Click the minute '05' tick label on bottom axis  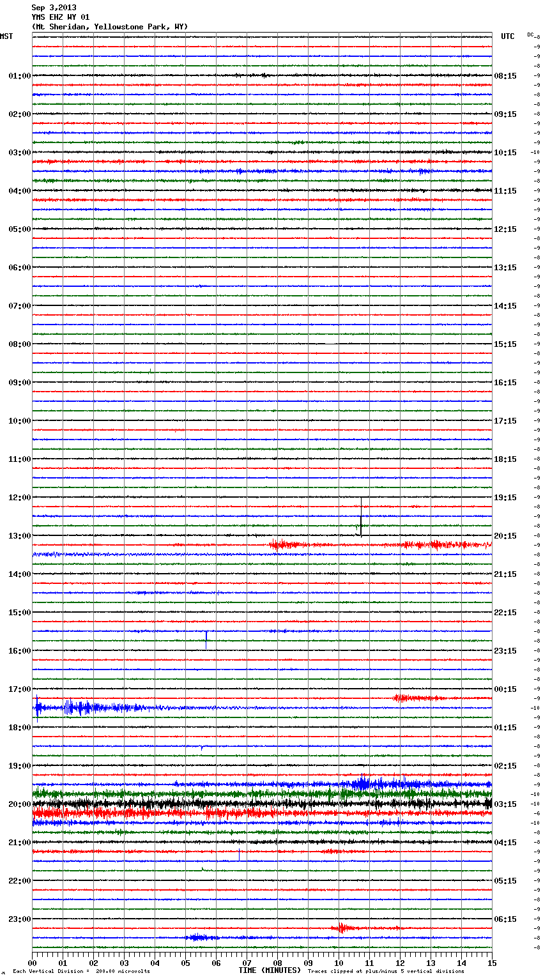185,963
